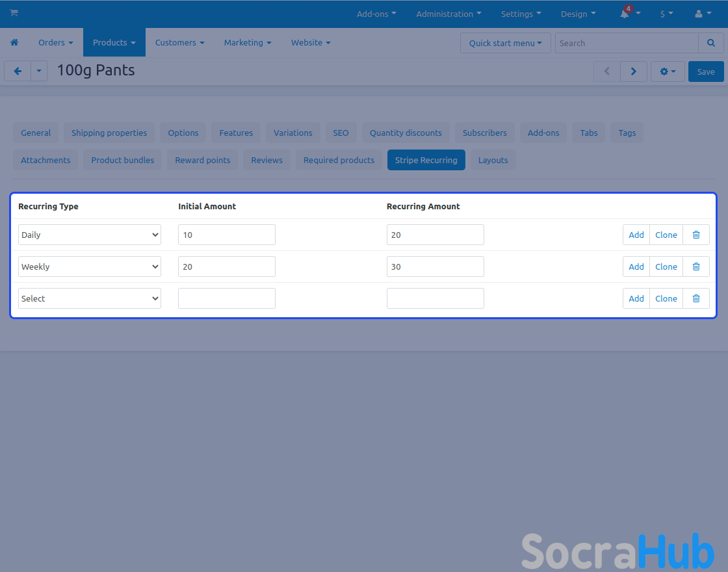Clone the Weekly recurring row
728x572 pixels.
(666, 266)
